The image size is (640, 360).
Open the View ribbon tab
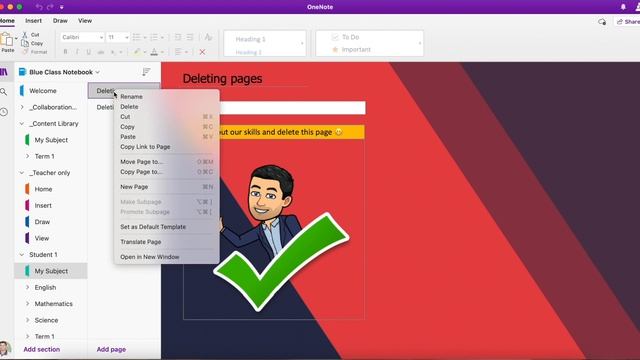click(x=85, y=20)
